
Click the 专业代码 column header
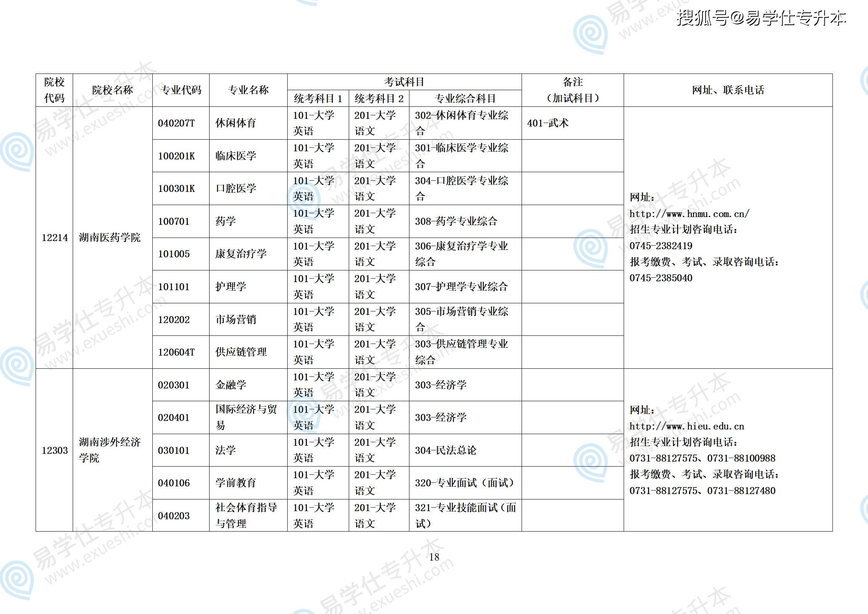181,90
